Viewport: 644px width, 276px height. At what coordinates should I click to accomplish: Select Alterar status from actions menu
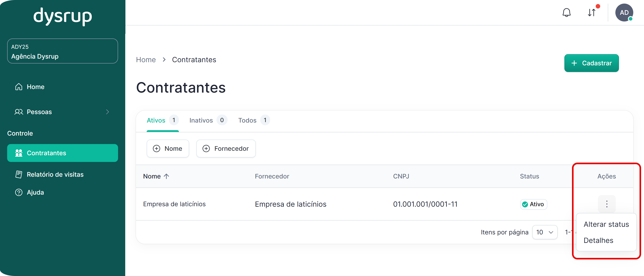coord(606,224)
